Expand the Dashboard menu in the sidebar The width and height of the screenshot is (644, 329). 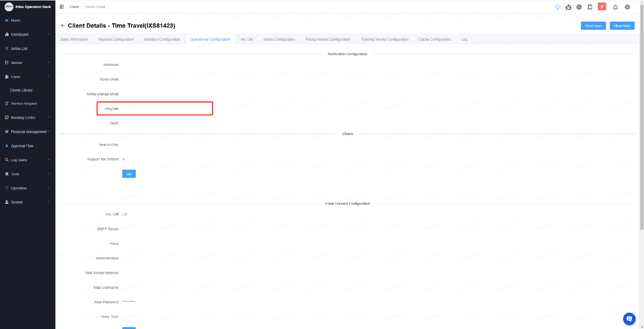tap(28, 35)
